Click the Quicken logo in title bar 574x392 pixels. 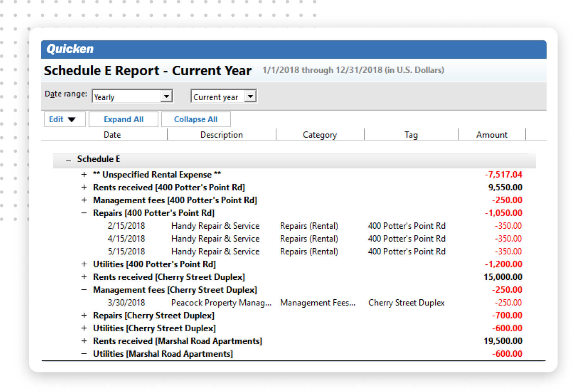(70, 49)
